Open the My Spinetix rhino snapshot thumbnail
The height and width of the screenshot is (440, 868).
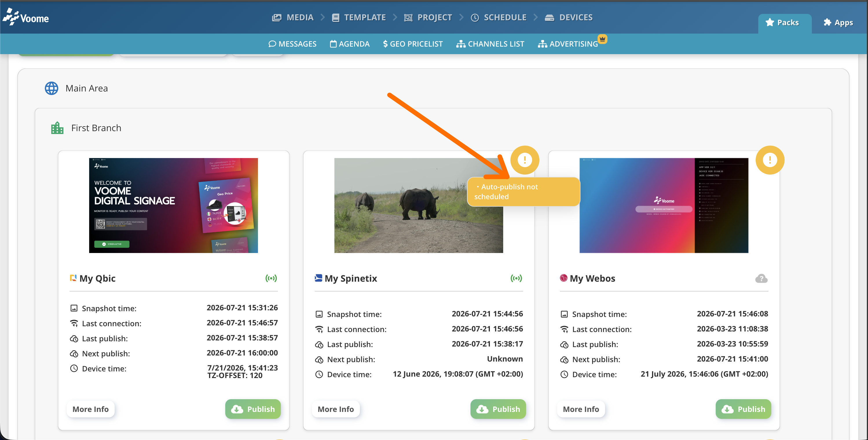click(418, 205)
